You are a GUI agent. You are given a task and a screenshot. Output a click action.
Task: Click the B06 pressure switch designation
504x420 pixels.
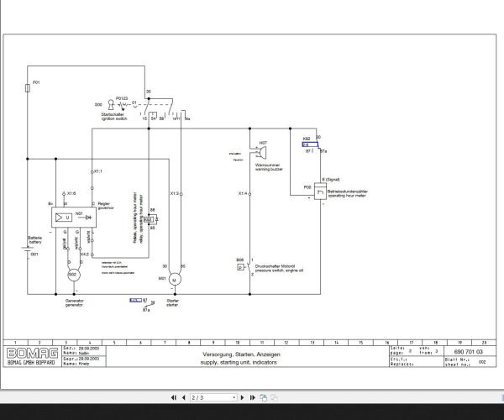click(239, 260)
